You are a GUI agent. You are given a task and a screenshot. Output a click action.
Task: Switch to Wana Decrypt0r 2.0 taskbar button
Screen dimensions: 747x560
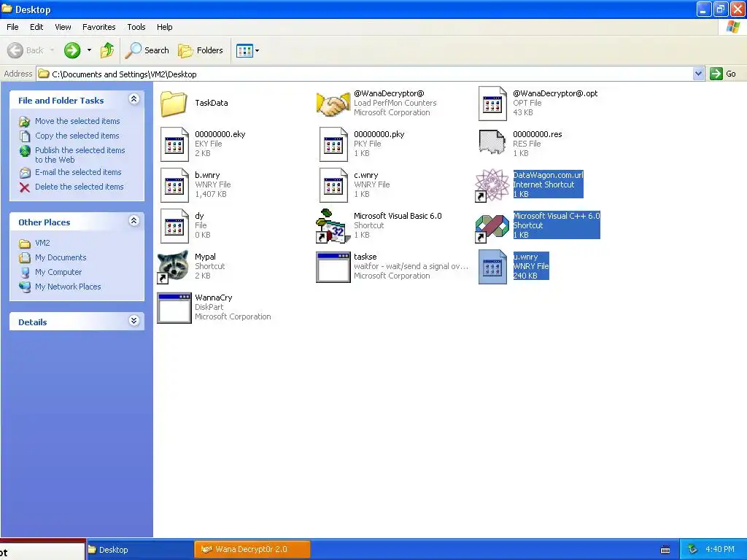point(252,550)
